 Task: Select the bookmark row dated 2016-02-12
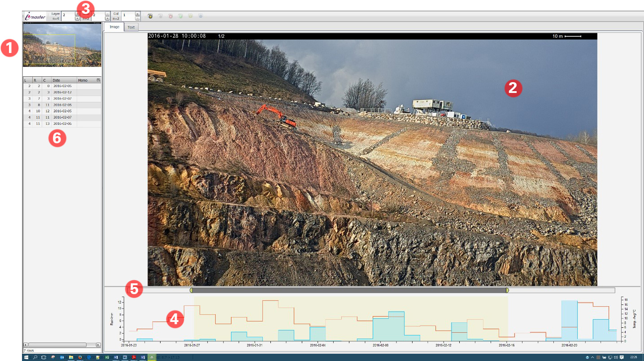(62, 92)
